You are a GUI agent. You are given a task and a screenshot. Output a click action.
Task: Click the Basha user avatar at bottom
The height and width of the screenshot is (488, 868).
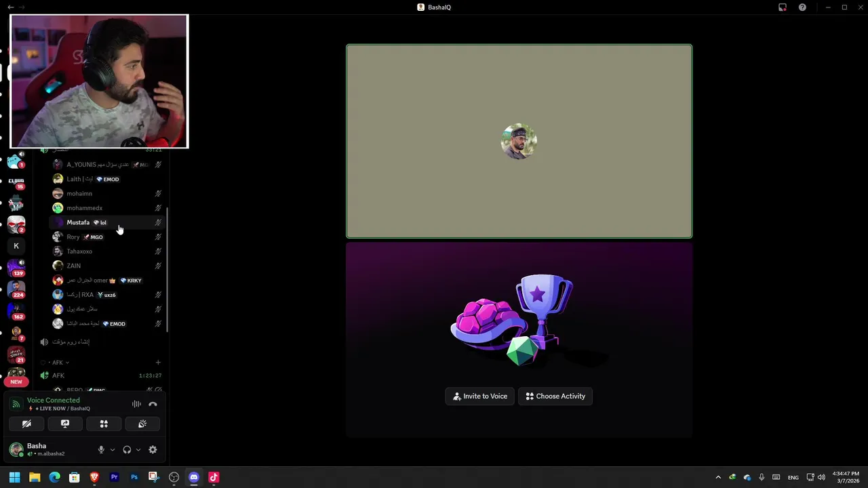pos(16,449)
